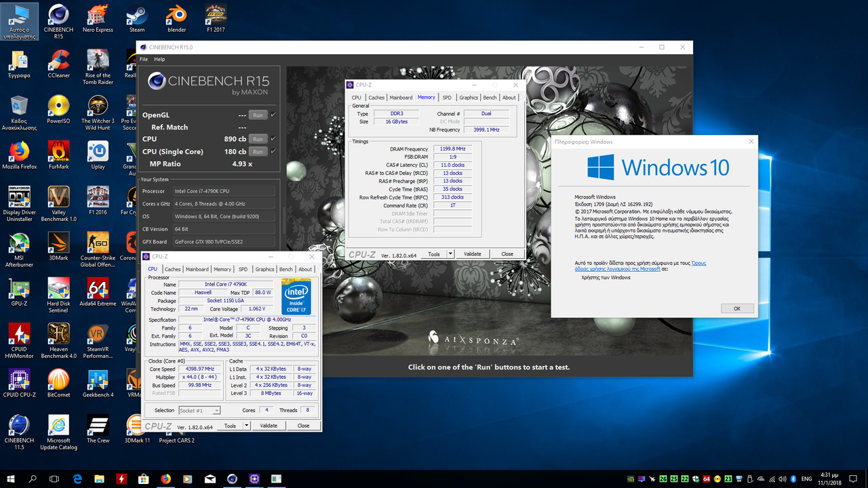Switch to Caches tab in lower CPU-Z window
This screenshot has width=868, height=488.
pos(172,269)
